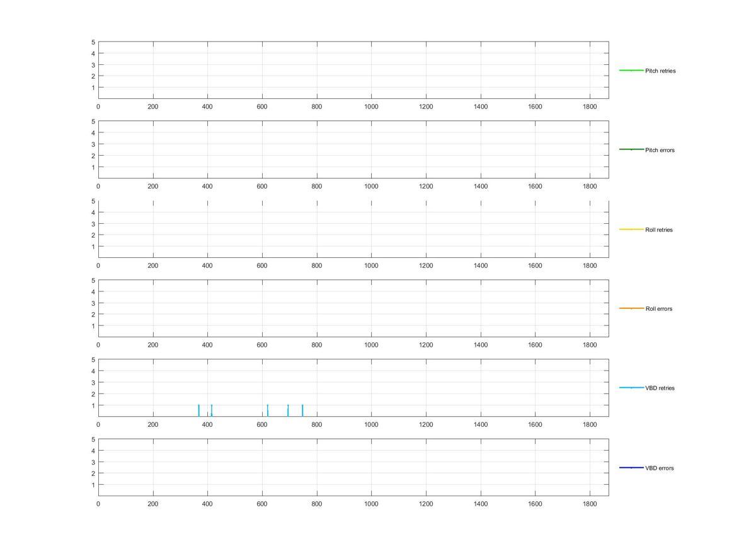Screen dimensions: 756x558
Task: Click the 200 x-axis label under Roll errors plot
Action: [153, 346]
